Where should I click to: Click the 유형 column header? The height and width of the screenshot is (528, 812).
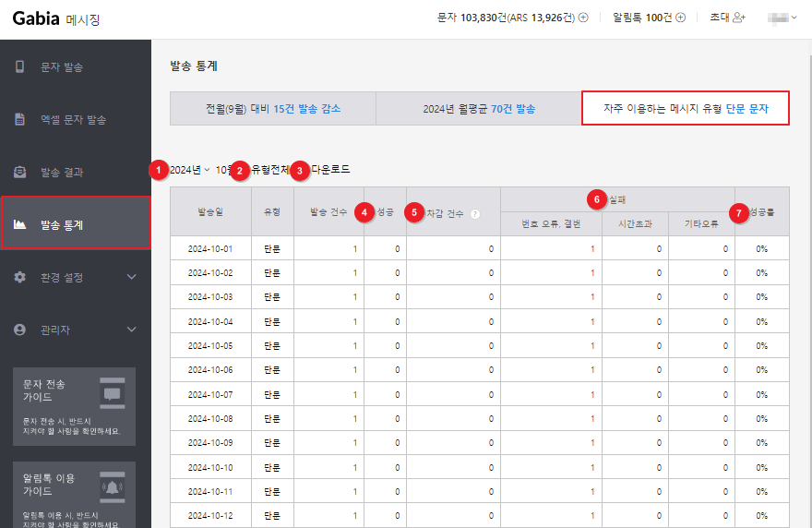(x=272, y=211)
